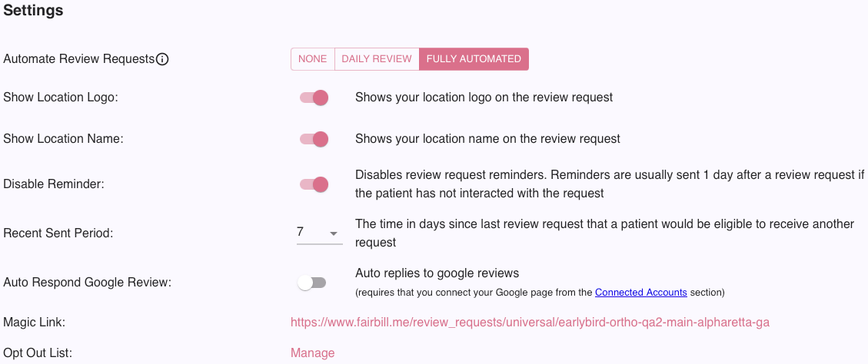Select the NONE automation option
Image resolution: width=868 pixels, height=364 pixels.
(x=313, y=59)
